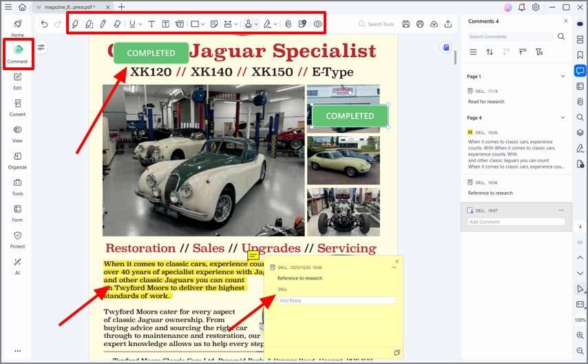The image size is (588, 364).
Task: Select the Rectangle shape tool
Action: tap(195, 24)
